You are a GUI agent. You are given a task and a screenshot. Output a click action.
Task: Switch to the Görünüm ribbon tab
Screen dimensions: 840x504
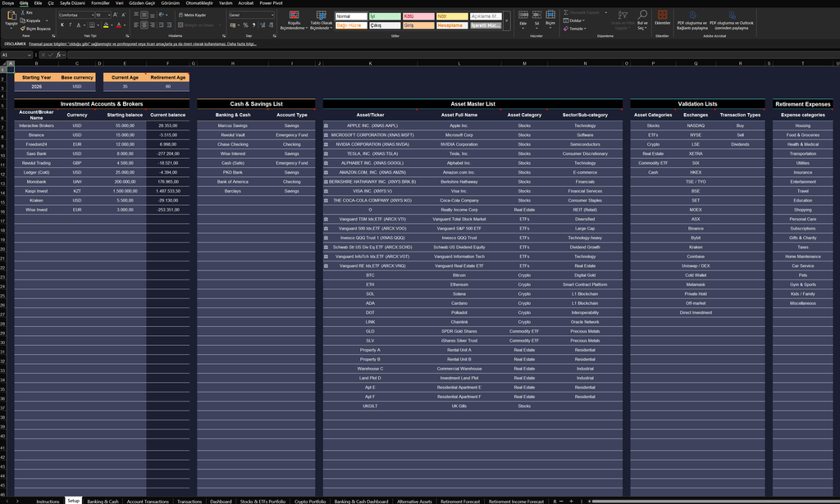pyautogui.click(x=171, y=3)
